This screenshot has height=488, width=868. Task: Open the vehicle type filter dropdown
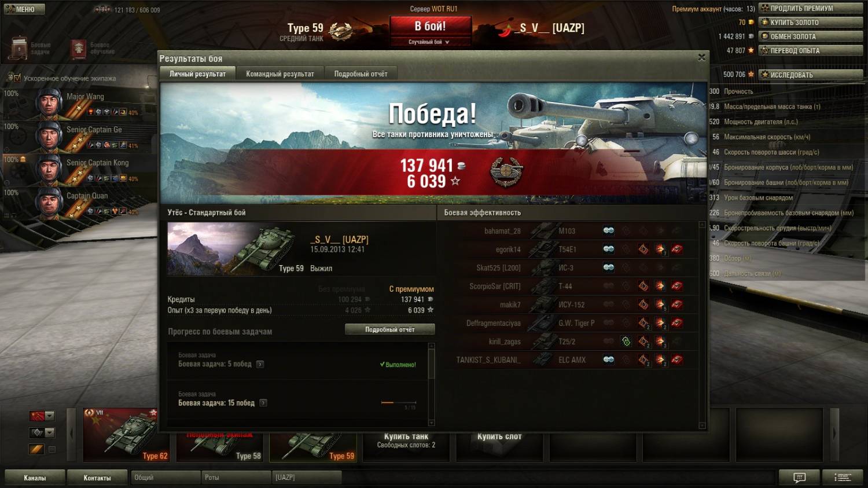(42, 432)
